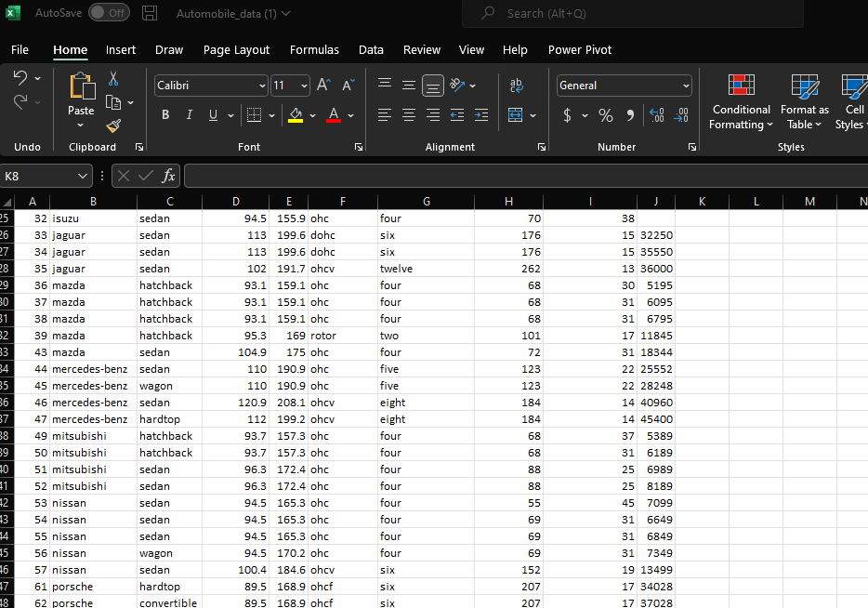Expand the font size dropdown

tap(304, 85)
